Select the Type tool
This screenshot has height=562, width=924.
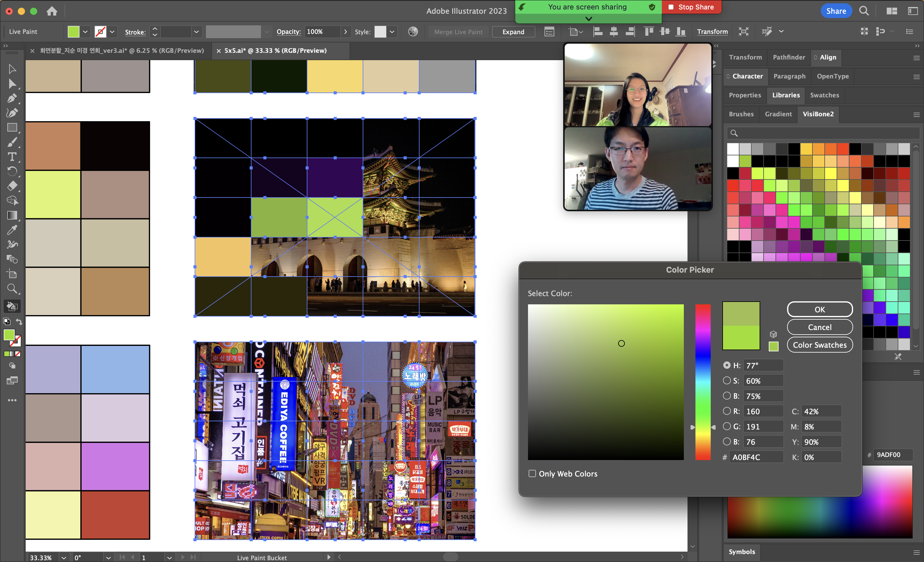coord(12,157)
